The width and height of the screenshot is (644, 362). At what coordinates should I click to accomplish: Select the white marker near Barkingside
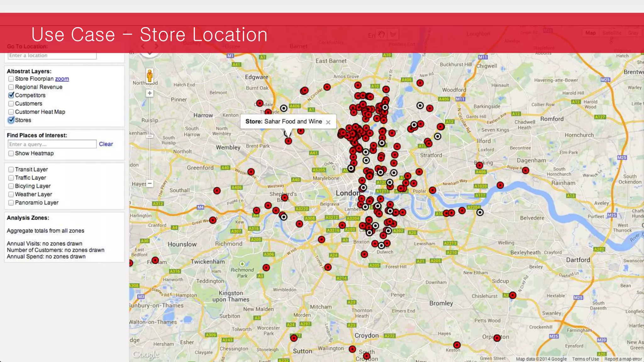pos(420,106)
